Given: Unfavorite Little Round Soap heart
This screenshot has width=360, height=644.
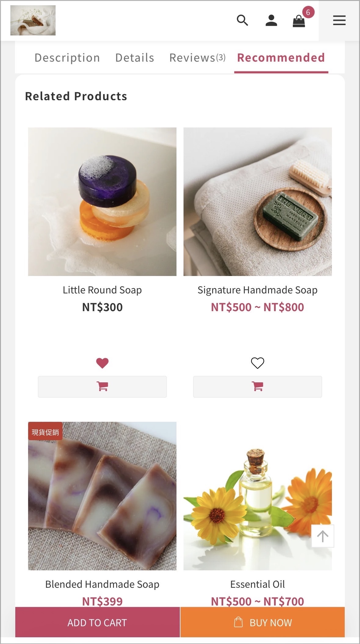Looking at the screenshot, I should click(102, 363).
